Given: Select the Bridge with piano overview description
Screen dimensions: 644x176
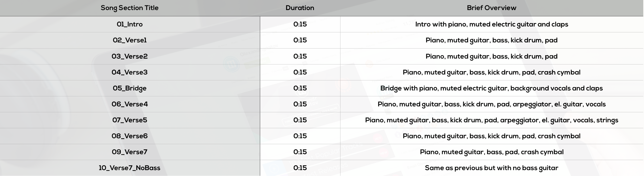Looking at the screenshot, I should [491, 88].
